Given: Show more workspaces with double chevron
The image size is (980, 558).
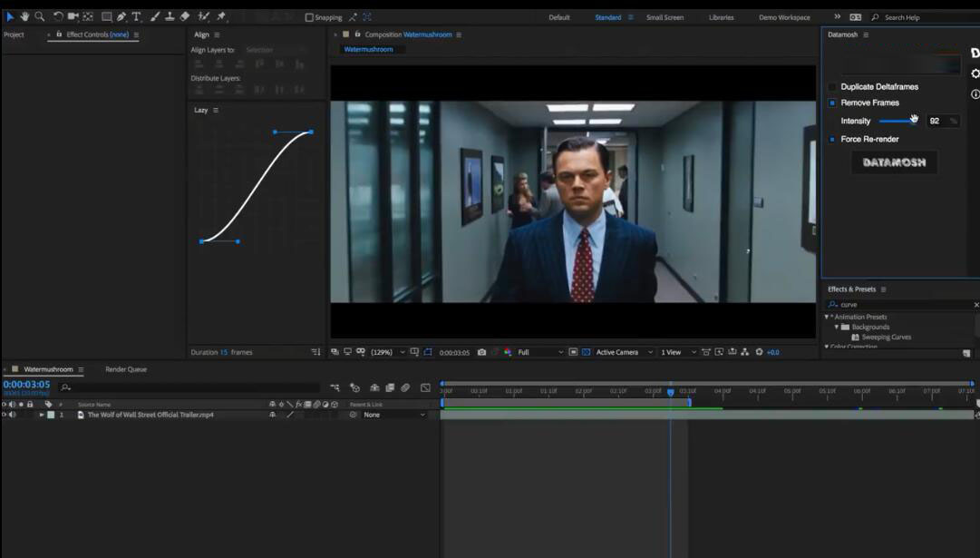Looking at the screenshot, I should 838,17.
